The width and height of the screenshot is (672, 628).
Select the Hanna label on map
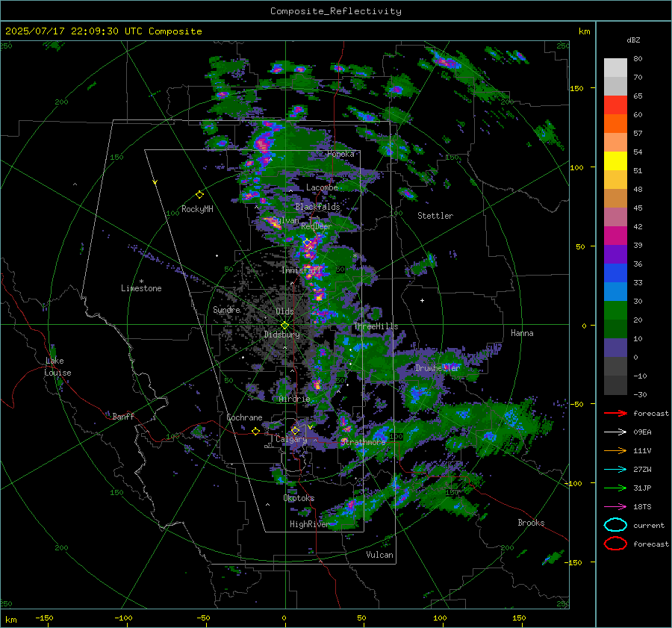point(522,333)
